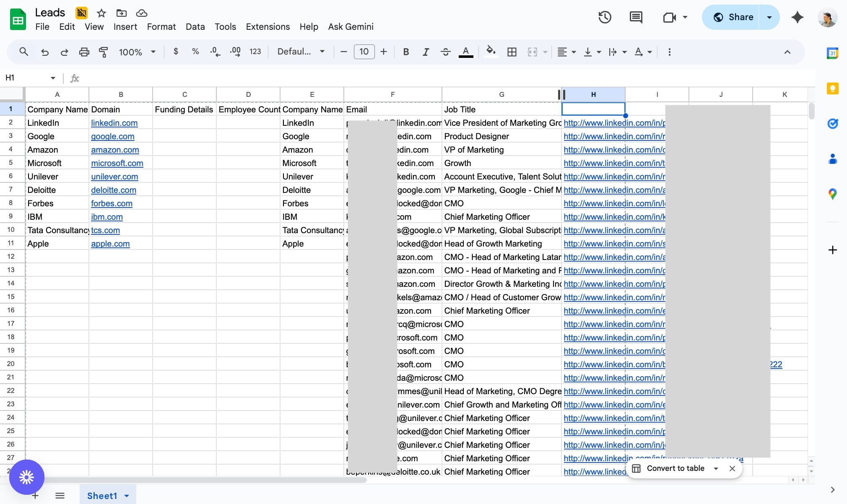Screen dimensions: 847x504
Task: Open the zoom 100% dropdown
Action: 137,52
